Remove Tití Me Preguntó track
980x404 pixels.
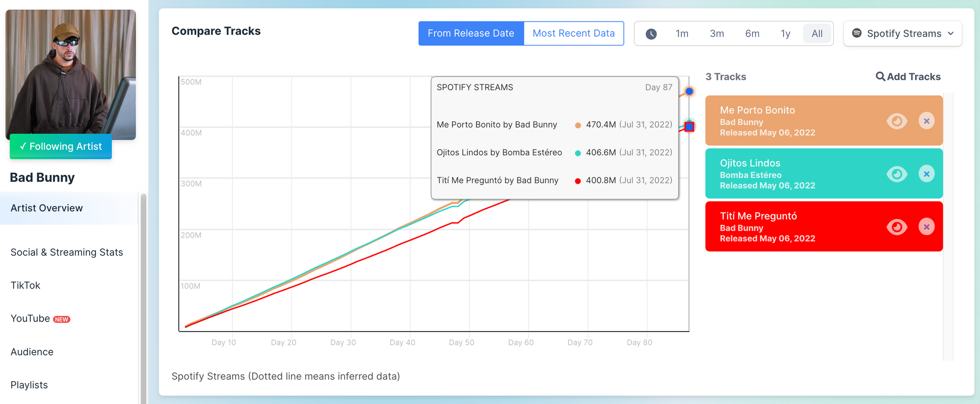point(926,227)
